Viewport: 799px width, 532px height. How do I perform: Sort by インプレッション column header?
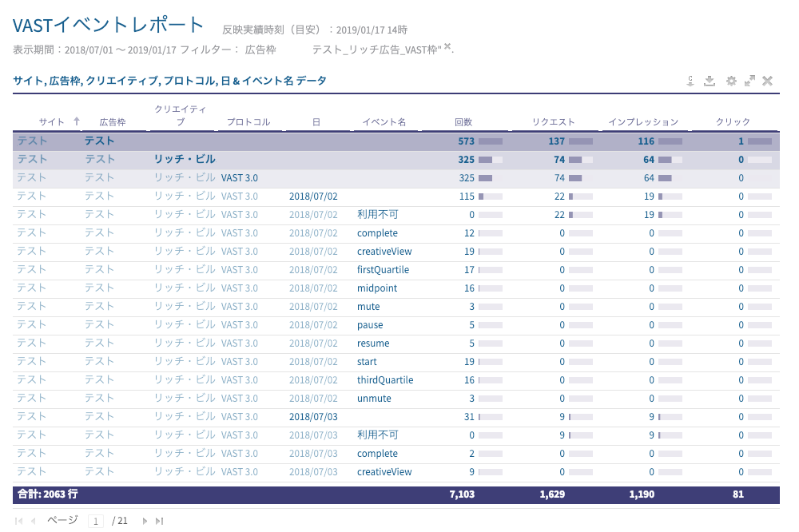coord(643,122)
